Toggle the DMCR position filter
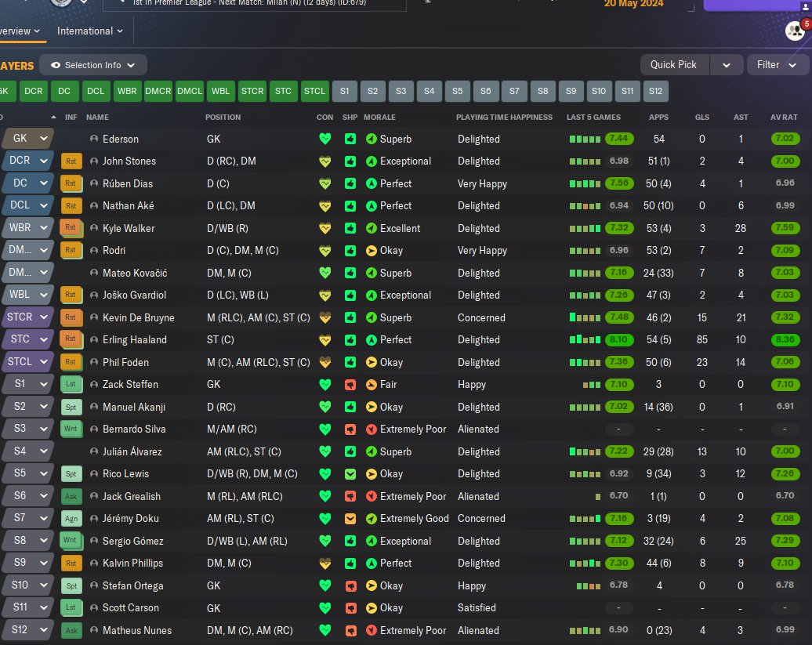The width and height of the screenshot is (812, 645). [x=158, y=91]
